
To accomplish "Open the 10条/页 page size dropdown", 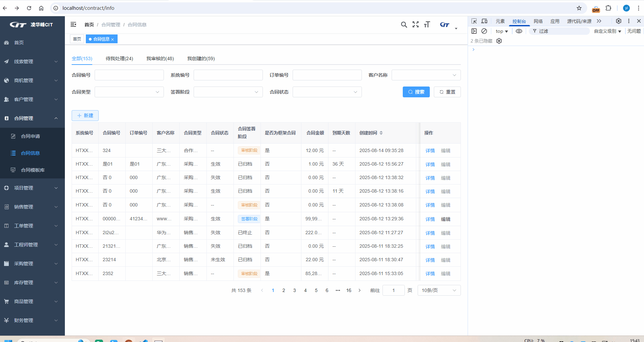I will (439, 290).
